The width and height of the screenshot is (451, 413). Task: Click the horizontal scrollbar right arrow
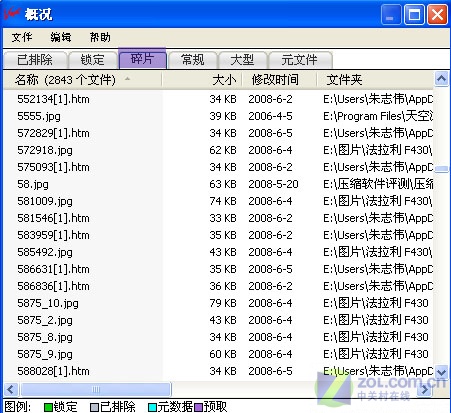click(425, 389)
